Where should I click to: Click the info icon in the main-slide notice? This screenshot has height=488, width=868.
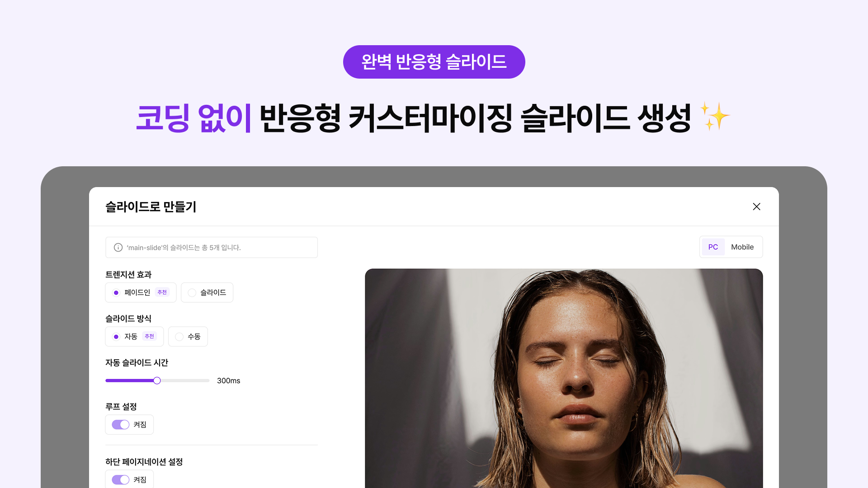click(x=118, y=248)
